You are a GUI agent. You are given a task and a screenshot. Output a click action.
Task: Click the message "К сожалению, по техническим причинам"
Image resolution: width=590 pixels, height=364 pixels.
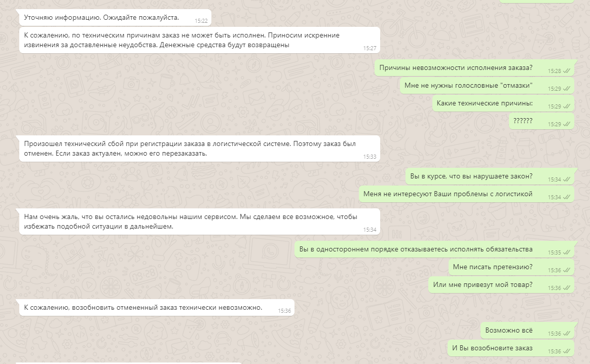199,40
